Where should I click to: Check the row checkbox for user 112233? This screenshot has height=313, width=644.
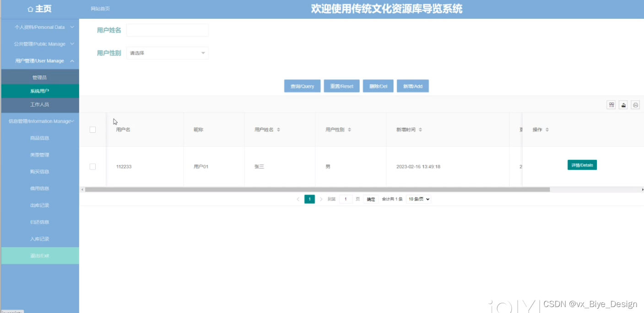coord(92,167)
